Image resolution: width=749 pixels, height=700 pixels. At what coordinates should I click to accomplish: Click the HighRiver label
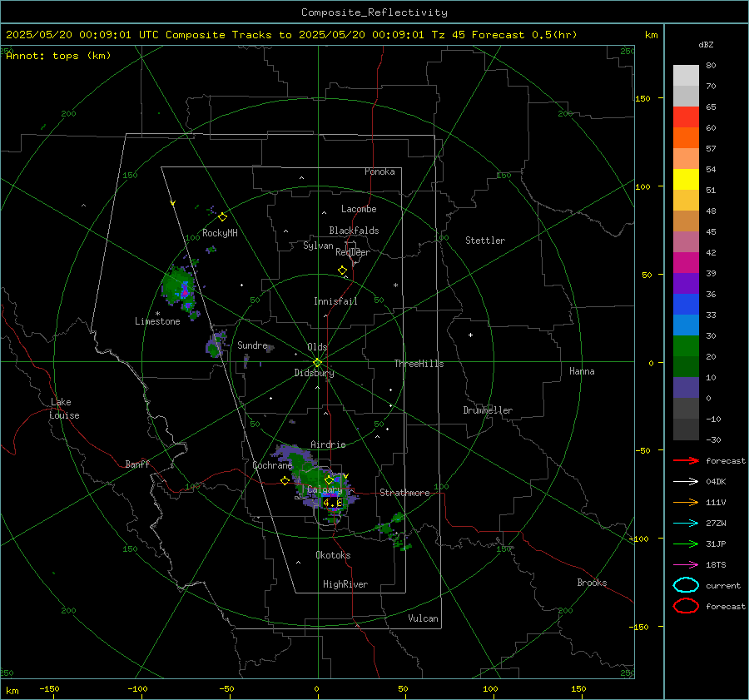click(345, 584)
